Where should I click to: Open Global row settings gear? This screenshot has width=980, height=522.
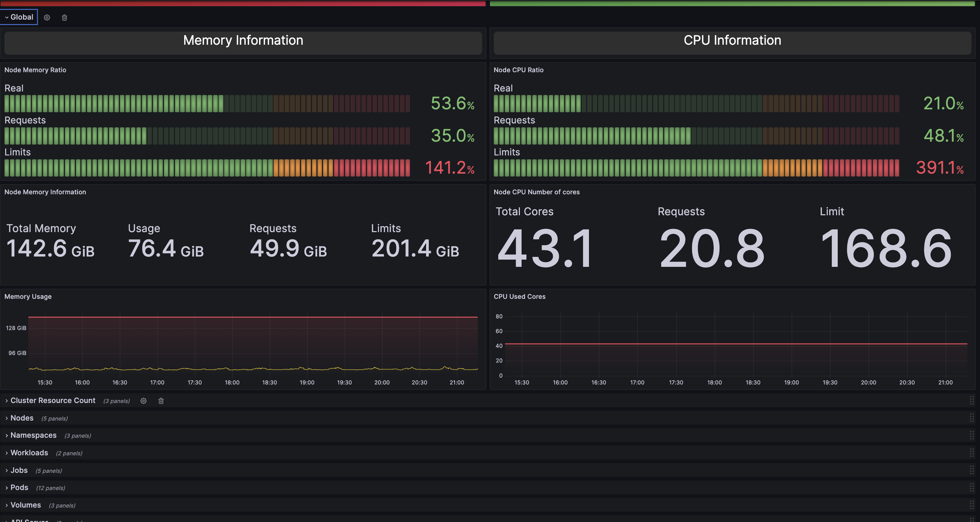tap(47, 18)
